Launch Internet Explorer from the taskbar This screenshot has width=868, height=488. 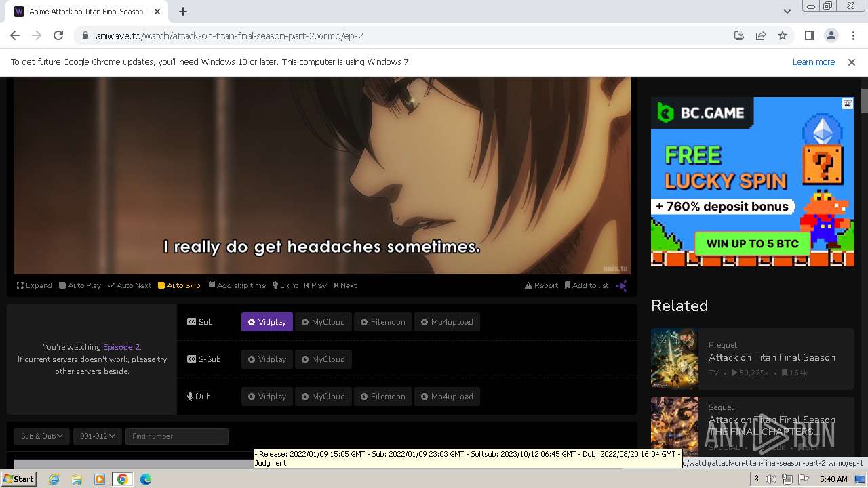tap(54, 479)
